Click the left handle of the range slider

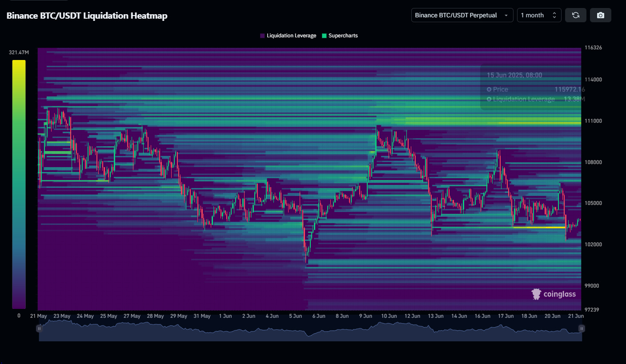pos(40,328)
